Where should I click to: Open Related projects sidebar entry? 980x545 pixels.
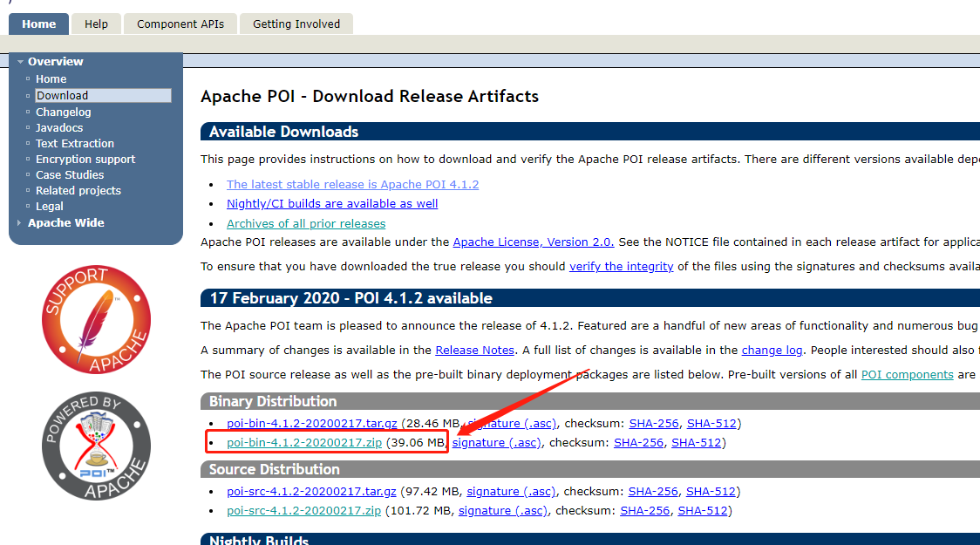click(x=78, y=191)
